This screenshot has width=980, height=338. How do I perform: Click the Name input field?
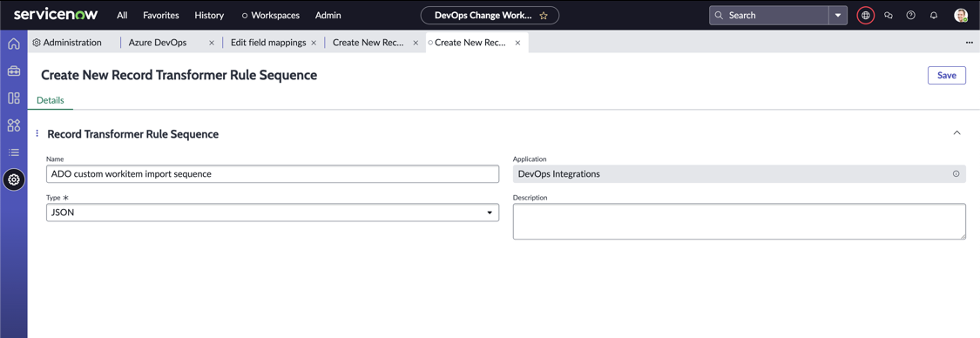click(273, 174)
